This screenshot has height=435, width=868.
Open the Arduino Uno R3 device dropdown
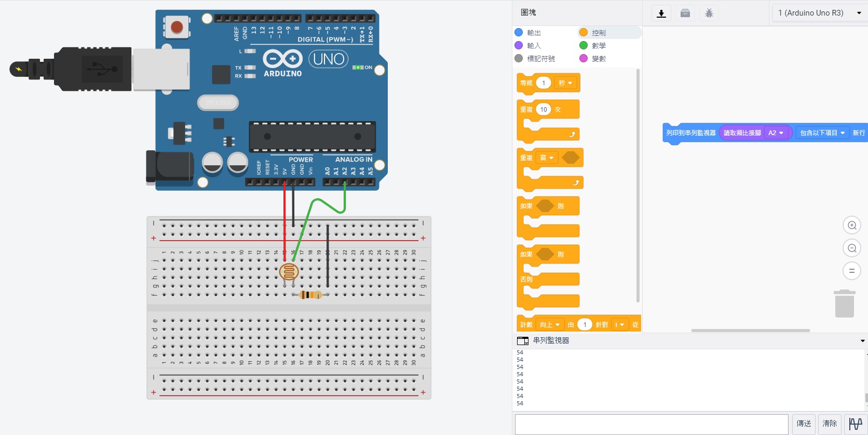(819, 13)
